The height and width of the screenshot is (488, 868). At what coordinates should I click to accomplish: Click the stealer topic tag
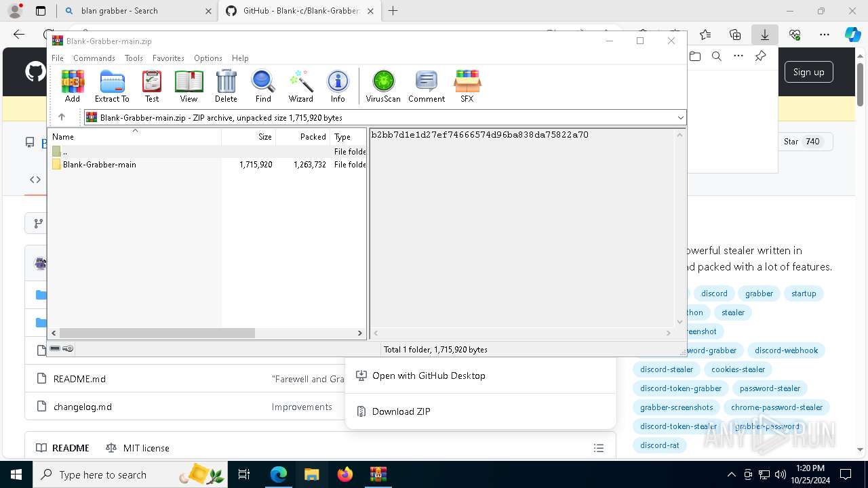click(x=733, y=312)
